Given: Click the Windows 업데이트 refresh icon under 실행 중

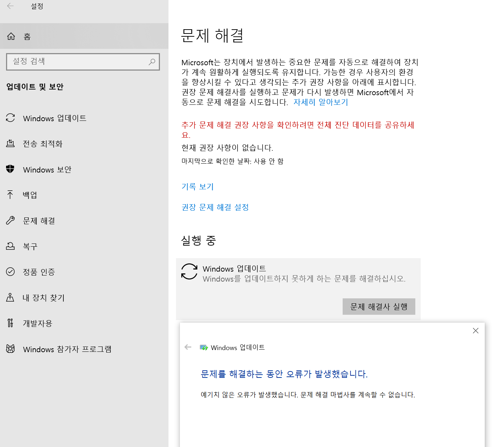Looking at the screenshot, I should pos(189,272).
